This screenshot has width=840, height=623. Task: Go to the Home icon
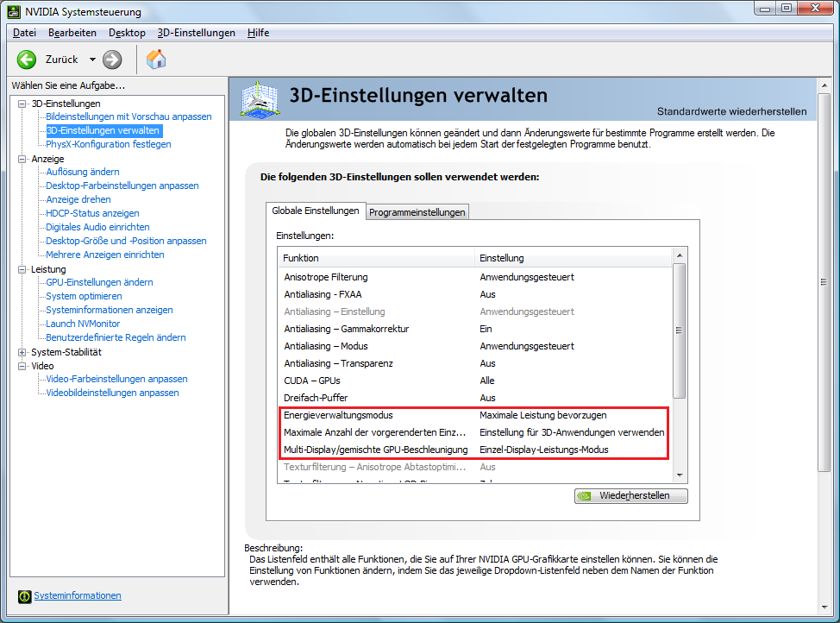[156, 59]
